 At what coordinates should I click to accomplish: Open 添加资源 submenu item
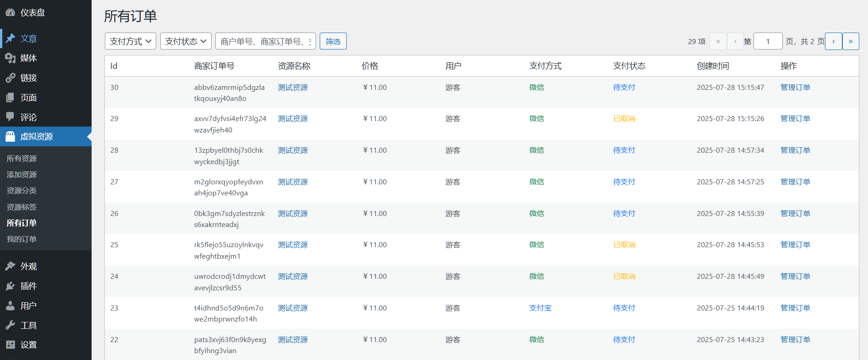pos(22,175)
